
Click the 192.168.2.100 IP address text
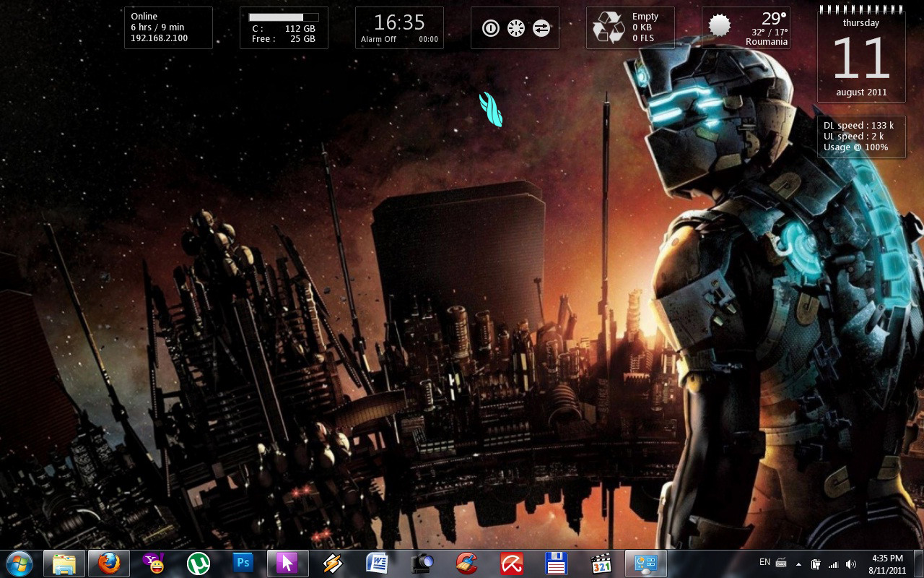coord(159,38)
